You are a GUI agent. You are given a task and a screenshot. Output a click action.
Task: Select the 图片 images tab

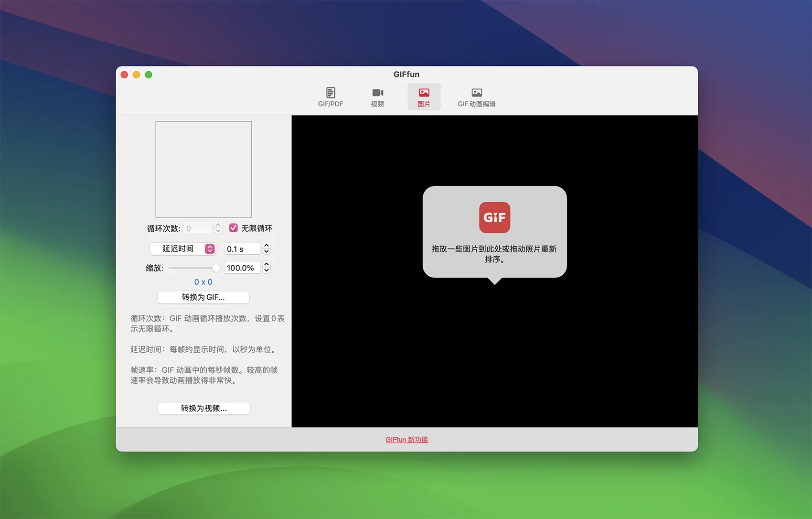tap(424, 97)
